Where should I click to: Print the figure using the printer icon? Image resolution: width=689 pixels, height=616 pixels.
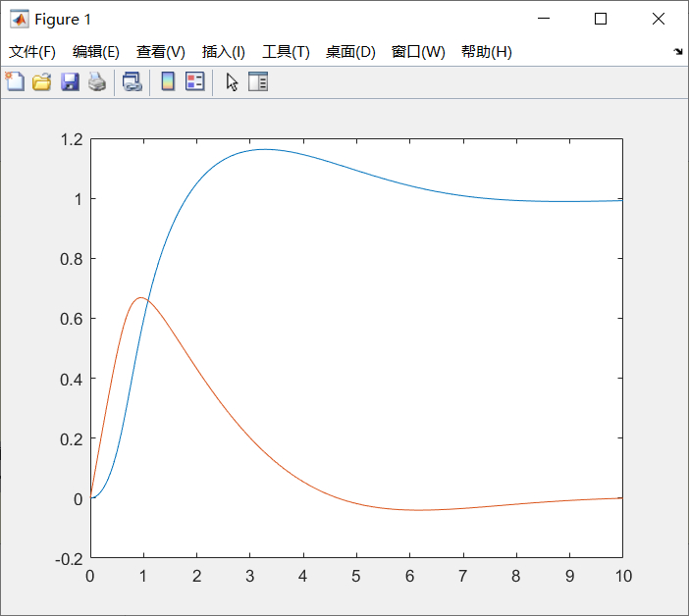pos(97,81)
